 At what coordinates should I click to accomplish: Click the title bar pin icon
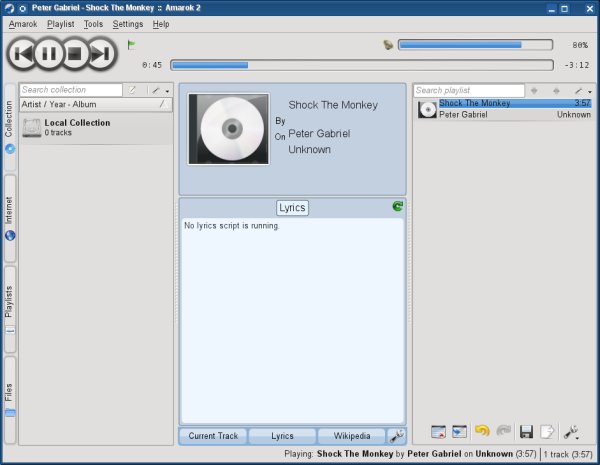click(x=23, y=8)
